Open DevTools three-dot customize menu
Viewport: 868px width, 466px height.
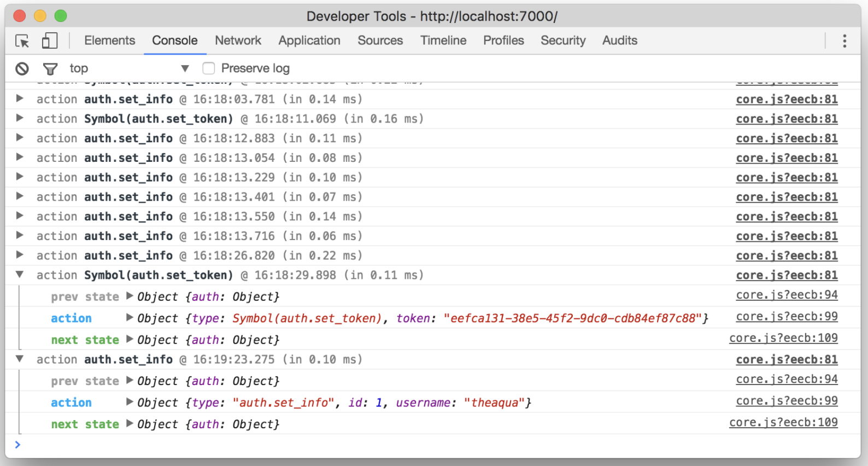coord(844,41)
